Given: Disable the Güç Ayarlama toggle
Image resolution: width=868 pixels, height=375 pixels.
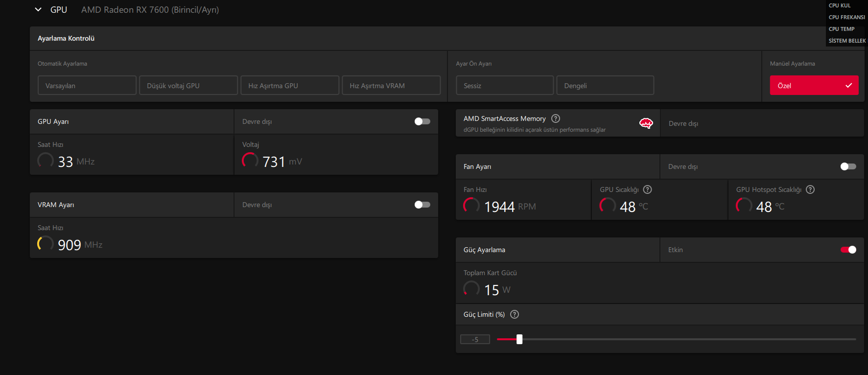Looking at the screenshot, I should pyautogui.click(x=848, y=250).
